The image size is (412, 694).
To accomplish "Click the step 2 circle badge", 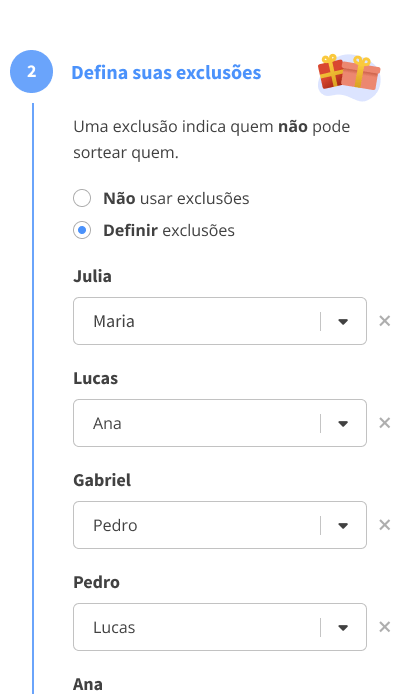I will (31, 72).
